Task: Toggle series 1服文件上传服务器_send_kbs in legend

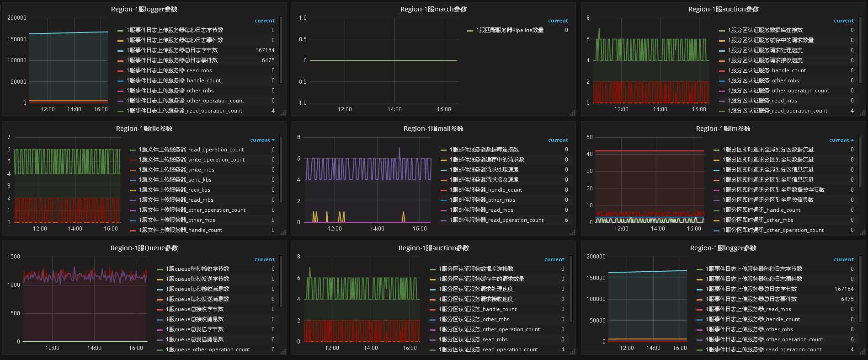Action: [175, 180]
